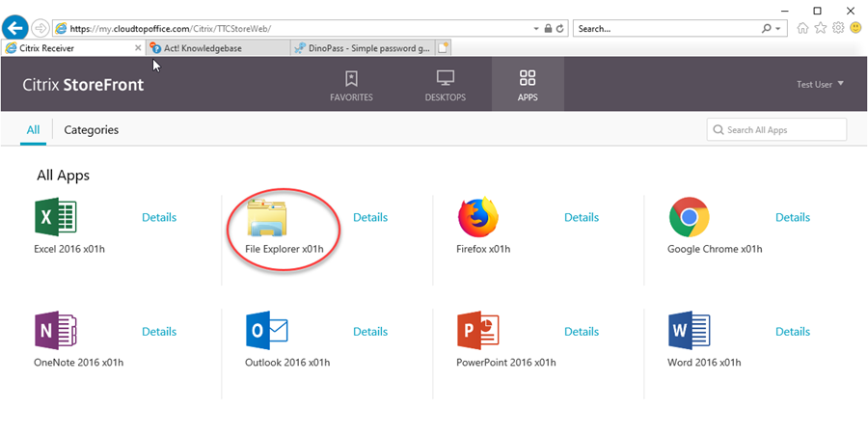Switch to the DinoPass password generator tab
Screen dimensions: 868x436
(x=364, y=48)
